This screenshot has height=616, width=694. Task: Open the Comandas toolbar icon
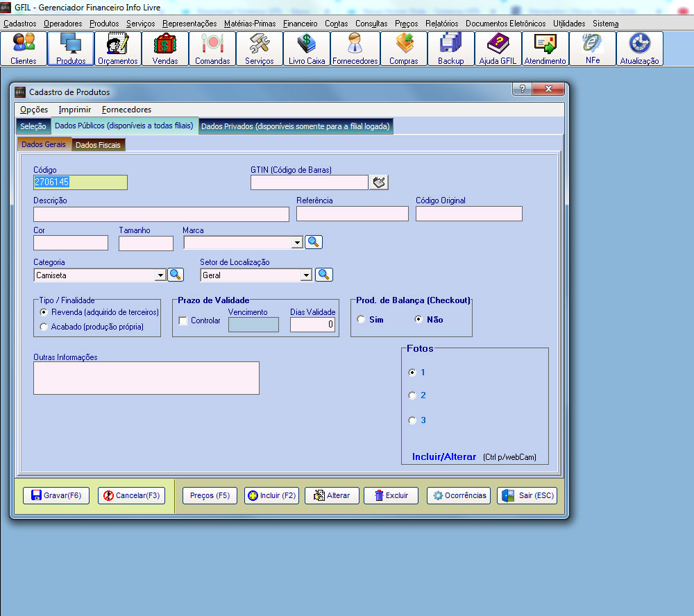pyautogui.click(x=212, y=49)
